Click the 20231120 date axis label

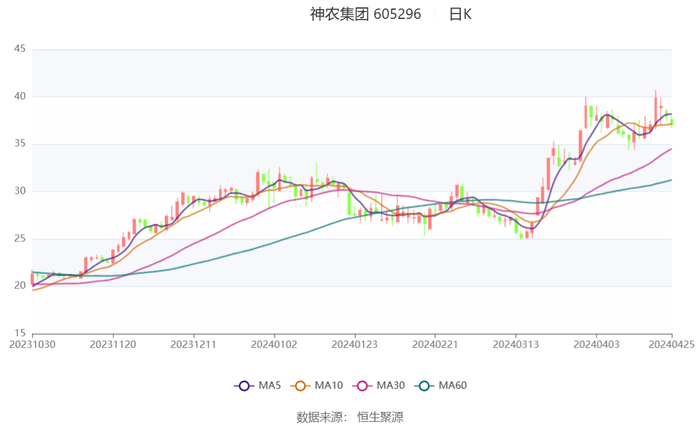coord(113,344)
